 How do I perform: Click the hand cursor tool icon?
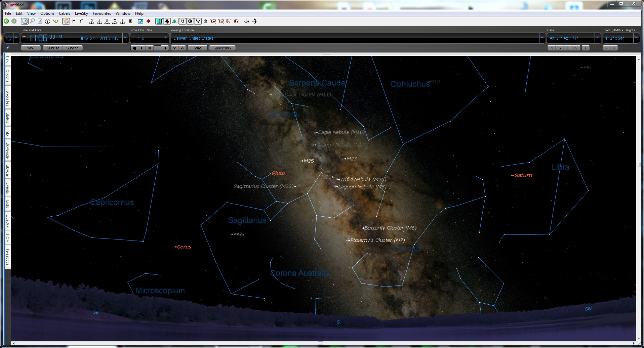pos(9,38)
